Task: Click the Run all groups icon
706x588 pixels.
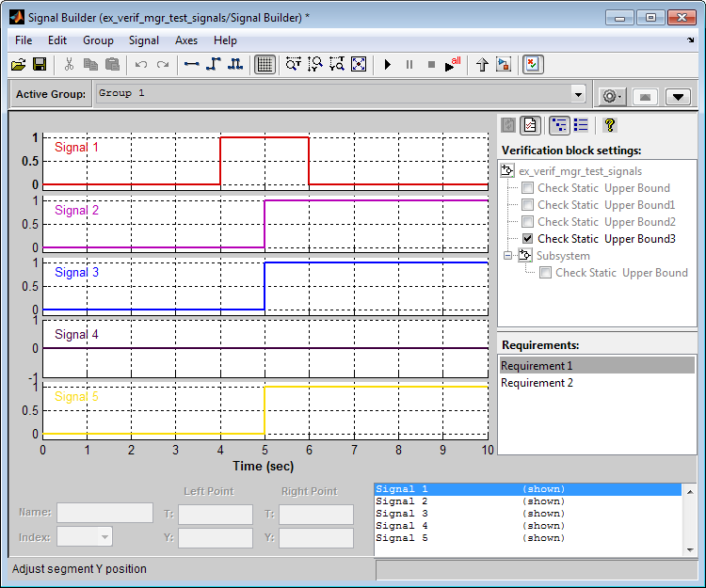Action: pos(454,64)
